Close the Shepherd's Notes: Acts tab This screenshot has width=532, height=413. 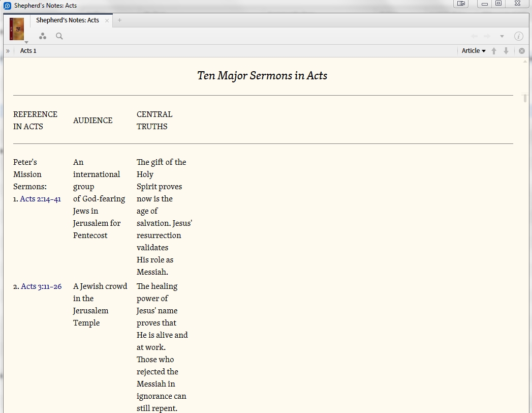[107, 21]
